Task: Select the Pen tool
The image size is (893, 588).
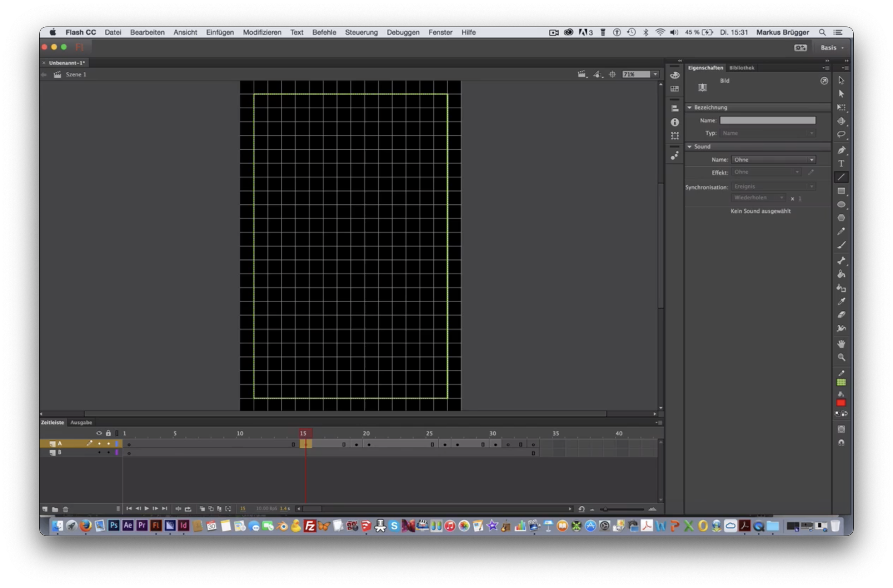Action: [841, 150]
